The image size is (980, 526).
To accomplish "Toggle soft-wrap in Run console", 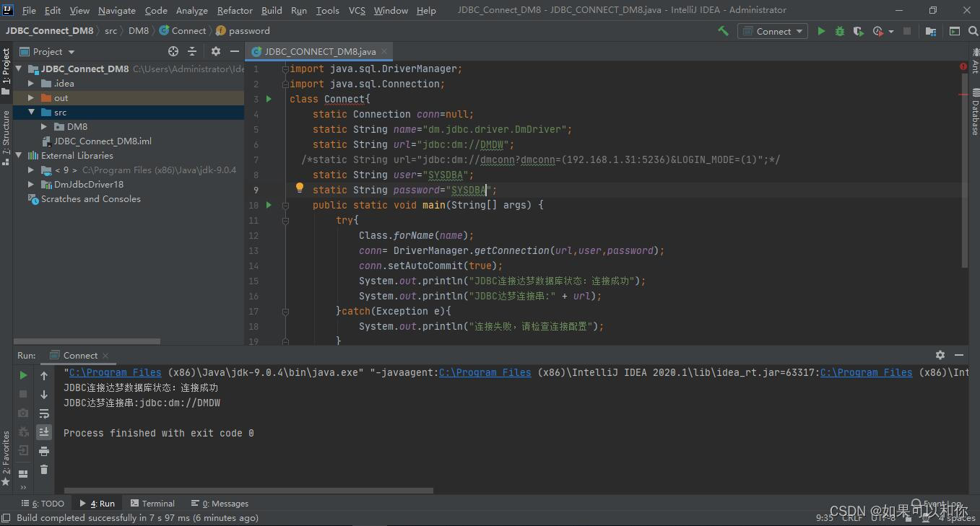I will [44, 413].
